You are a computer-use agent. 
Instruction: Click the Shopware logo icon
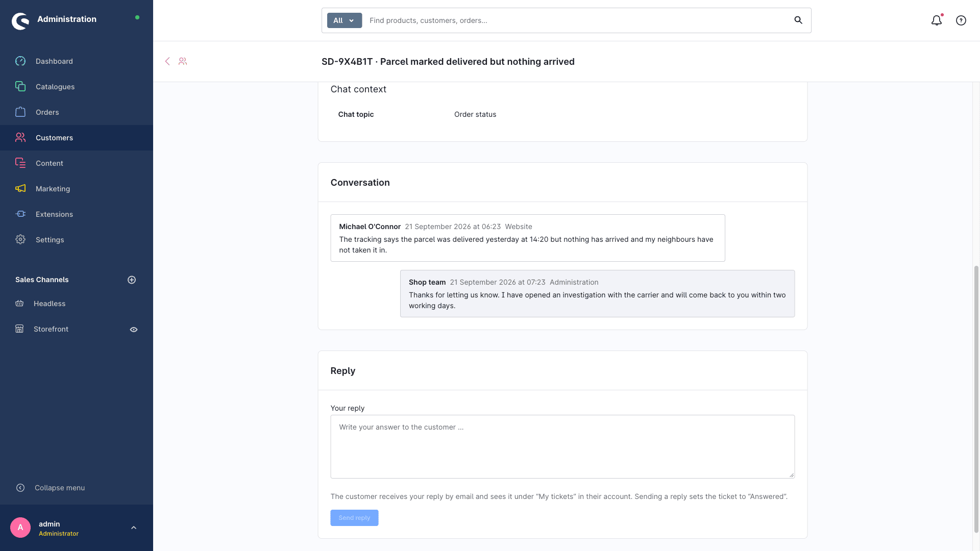(x=20, y=21)
